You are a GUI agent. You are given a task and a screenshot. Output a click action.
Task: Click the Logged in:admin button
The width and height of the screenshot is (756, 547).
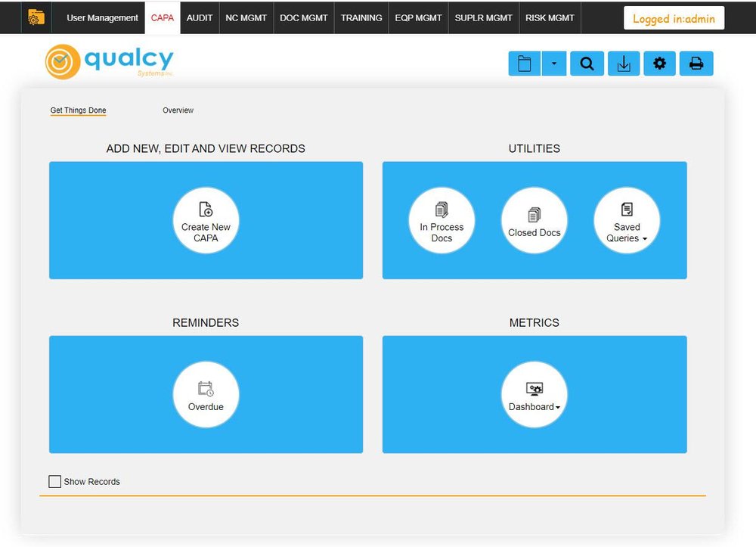(673, 18)
